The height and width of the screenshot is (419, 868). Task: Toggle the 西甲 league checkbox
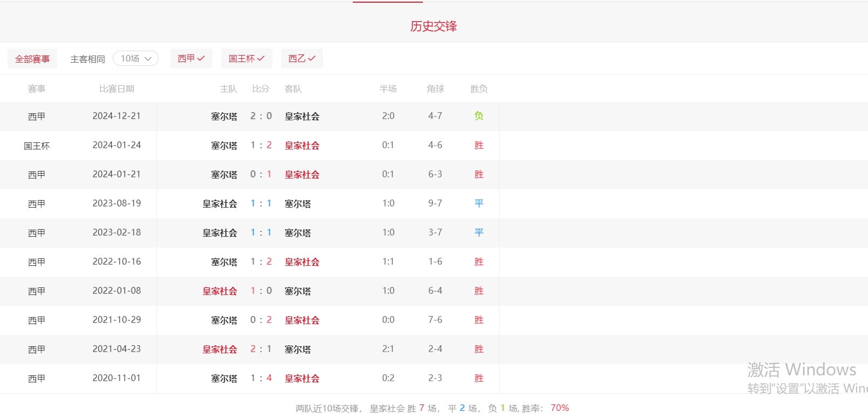point(191,58)
